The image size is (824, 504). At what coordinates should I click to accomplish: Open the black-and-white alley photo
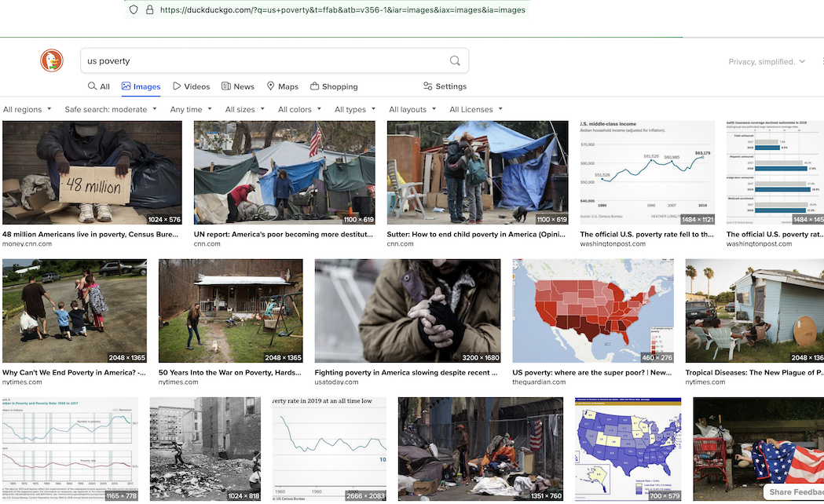205,449
